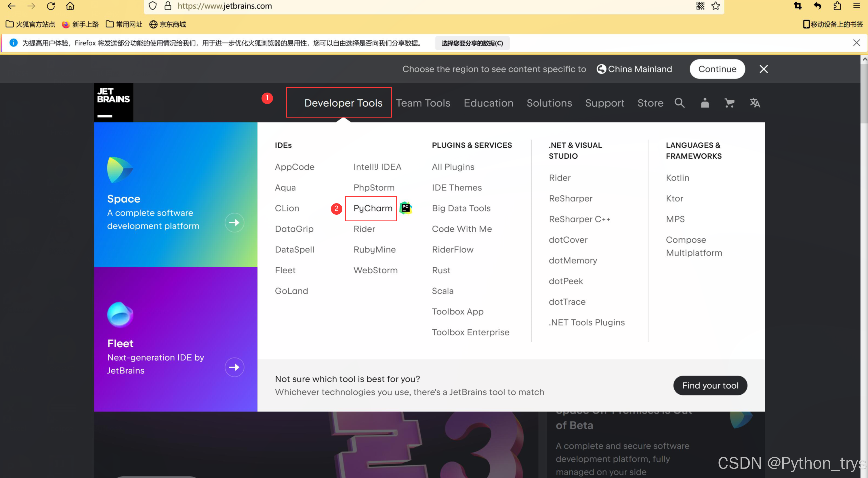Open the PyCharm link

point(373,208)
